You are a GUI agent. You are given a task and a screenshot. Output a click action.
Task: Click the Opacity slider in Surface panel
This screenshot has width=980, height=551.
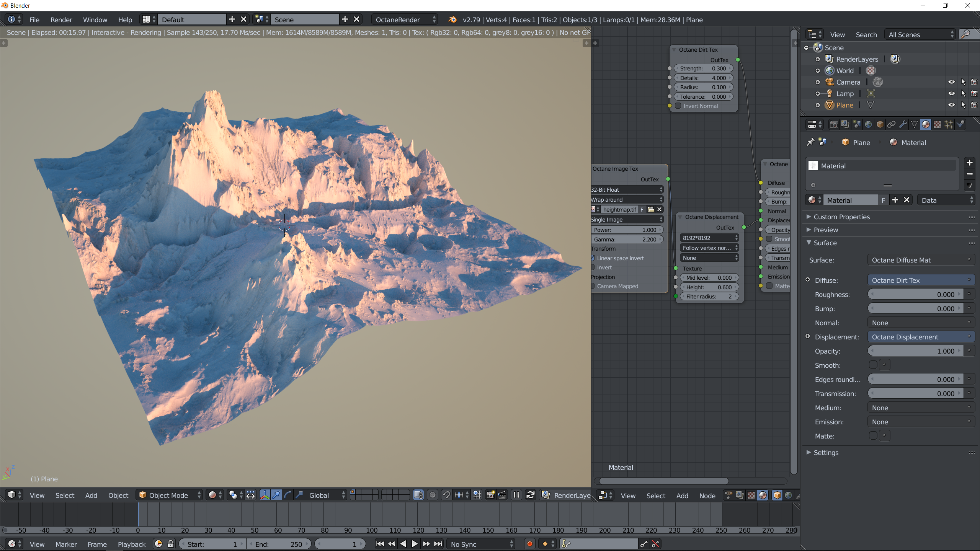tap(915, 351)
